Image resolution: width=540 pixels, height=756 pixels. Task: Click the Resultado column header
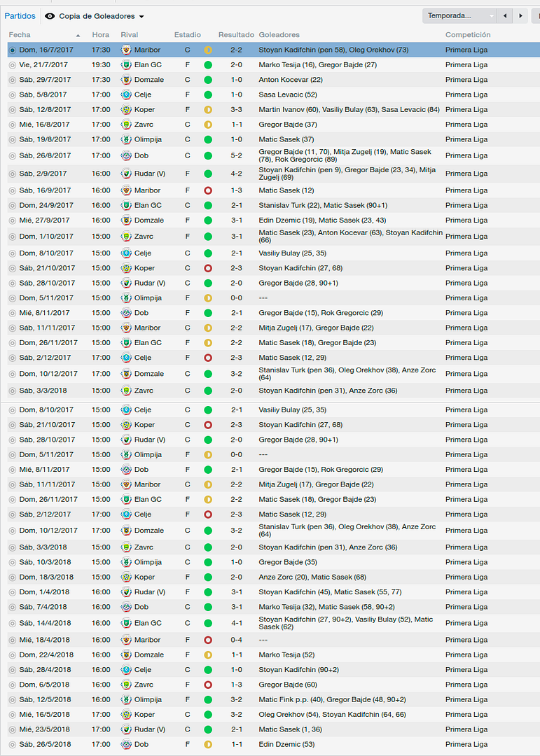[x=237, y=35]
